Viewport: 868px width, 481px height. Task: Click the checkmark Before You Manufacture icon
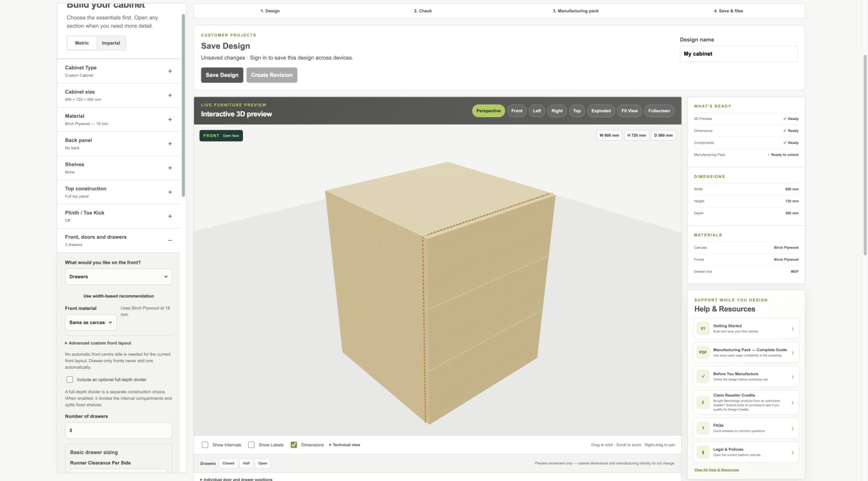(x=703, y=376)
